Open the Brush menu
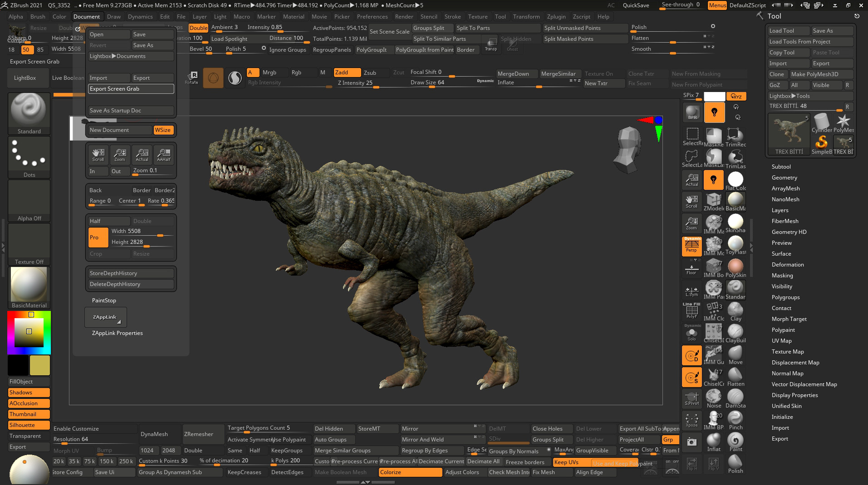 pyautogui.click(x=38, y=17)
